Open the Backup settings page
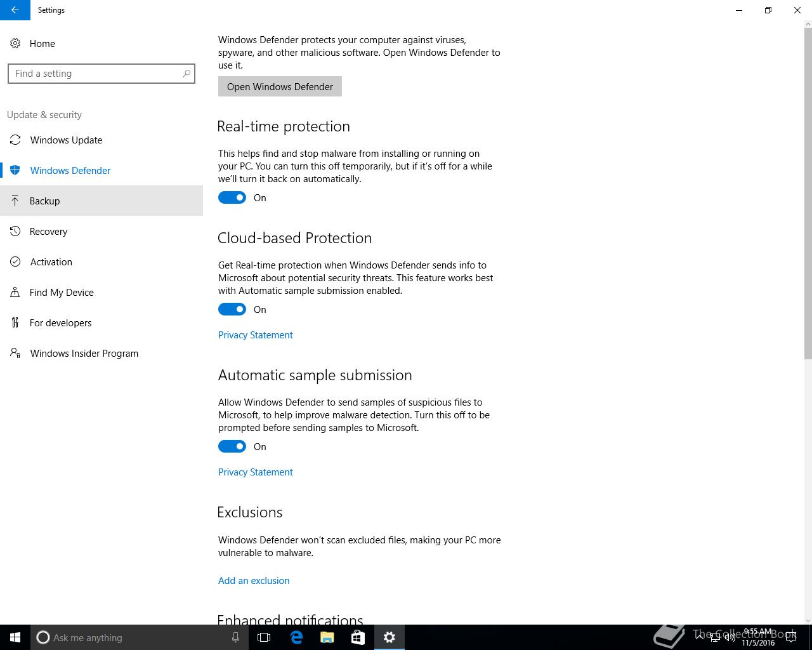 click(101, 201)
